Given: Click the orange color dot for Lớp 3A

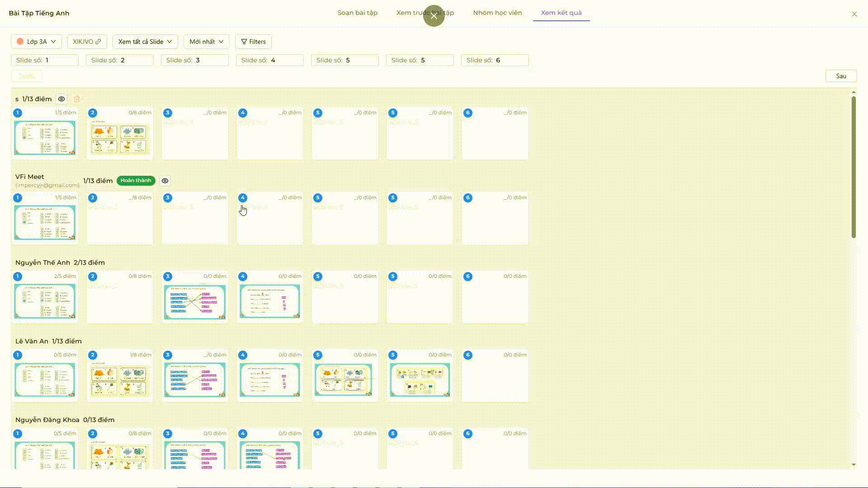Looking at the screenshot, I should (x=20, y=42).
